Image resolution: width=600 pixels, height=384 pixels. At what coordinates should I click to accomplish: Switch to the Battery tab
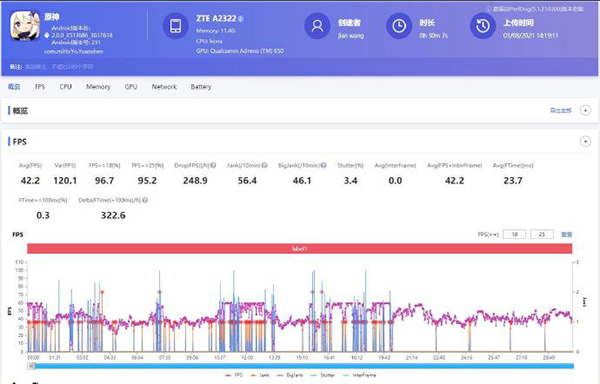coord(201,87)
